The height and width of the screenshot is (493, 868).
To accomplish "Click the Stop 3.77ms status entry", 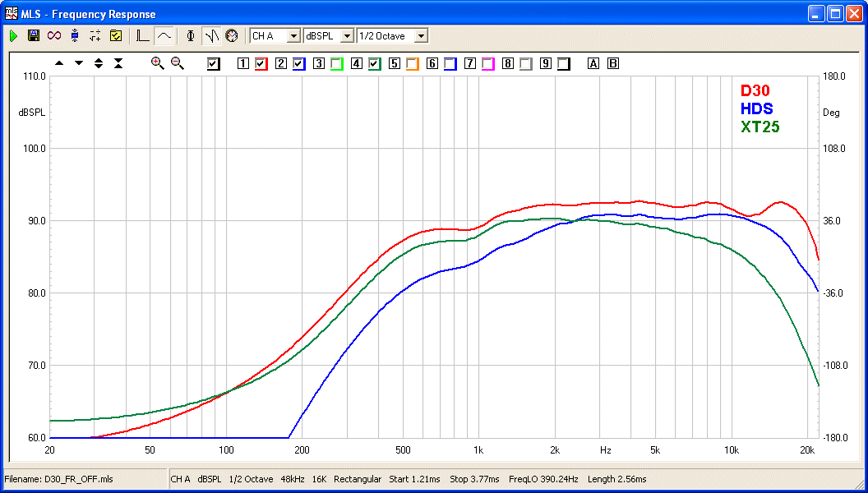I will tap(474, 479).
